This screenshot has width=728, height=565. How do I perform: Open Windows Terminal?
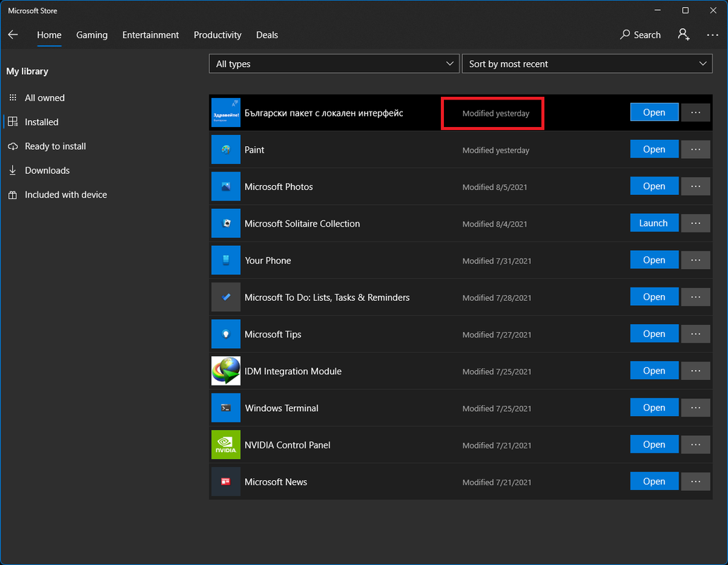[x=654, y=408]
